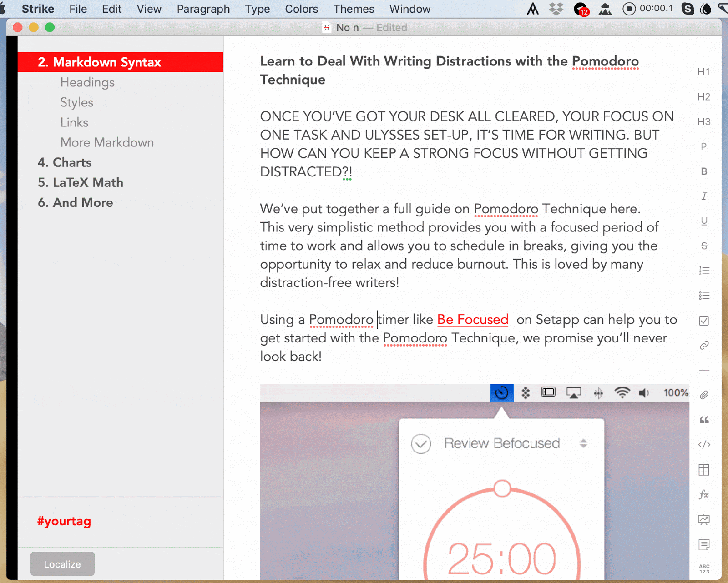Open the Edit menu
This screenshot has height=583, width=728.
(111, 9)
